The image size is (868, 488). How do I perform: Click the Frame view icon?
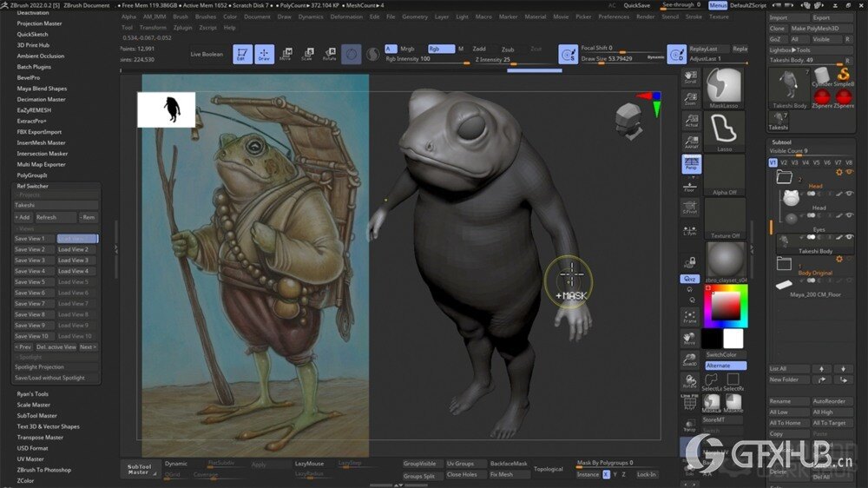point(690,317)
